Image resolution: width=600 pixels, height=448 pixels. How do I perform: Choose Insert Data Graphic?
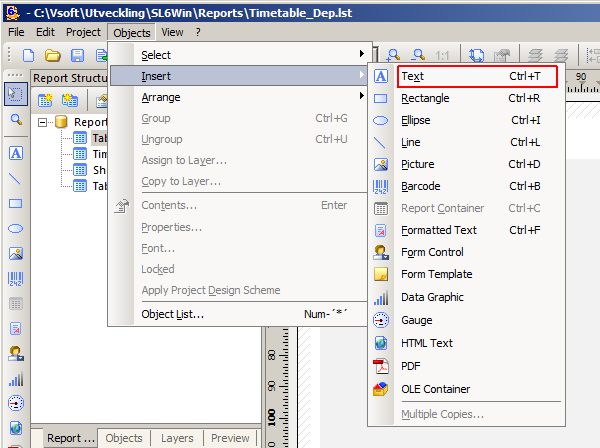[466, 297]
